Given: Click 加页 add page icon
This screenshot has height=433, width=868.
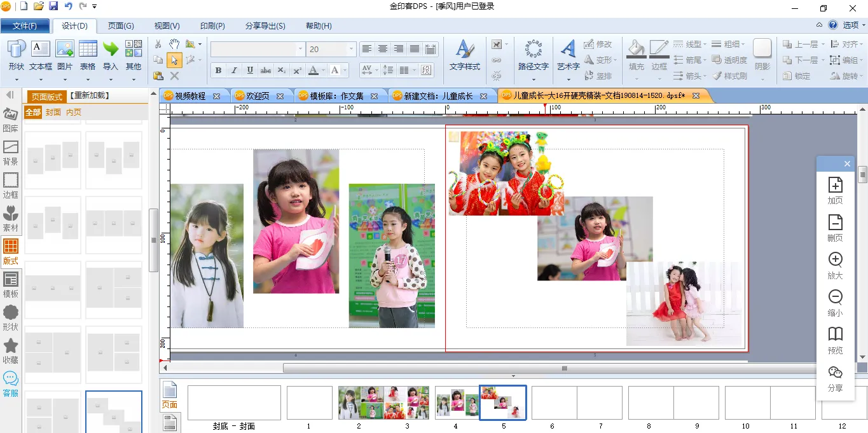Looking at the screenshot, I should coord(835,190).
